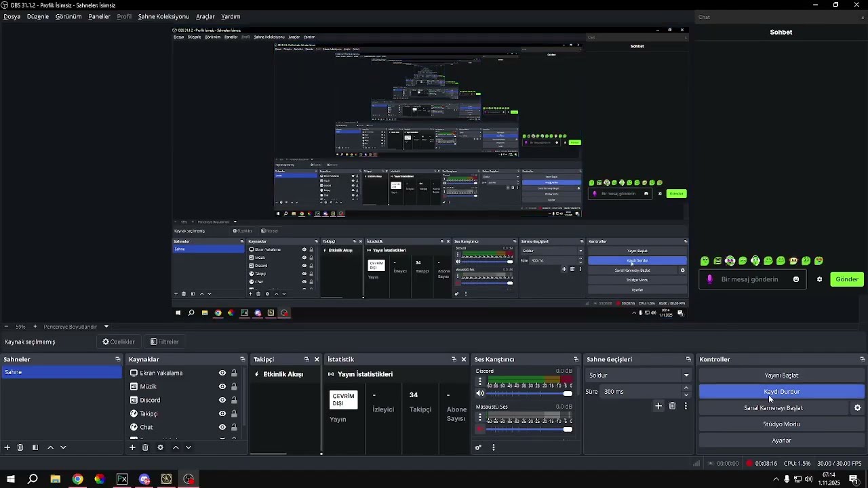Lock the Müzik source
The height and width of the screenshot is (488, 868).
[x=234, y=386]
